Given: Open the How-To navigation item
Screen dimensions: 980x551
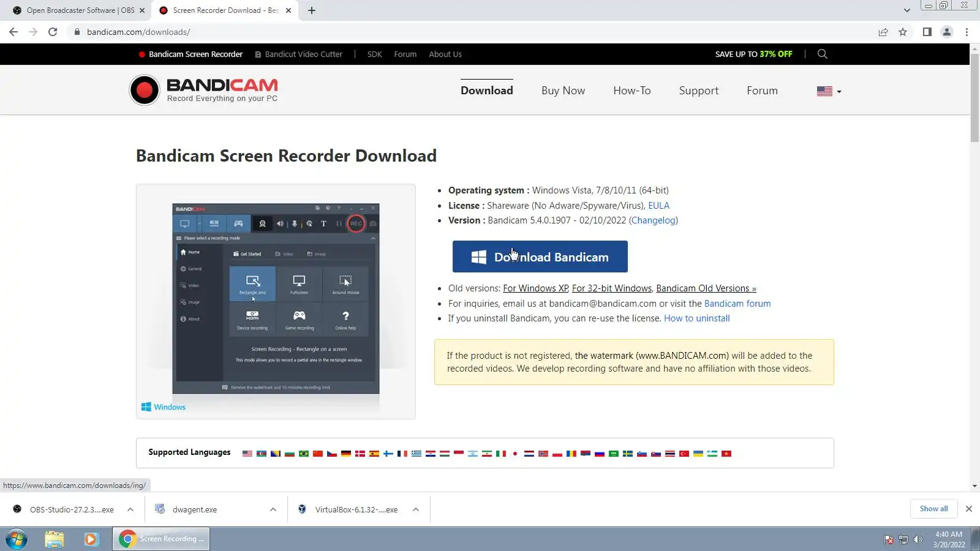Looking at the screenshot, I should coord(632,91).
